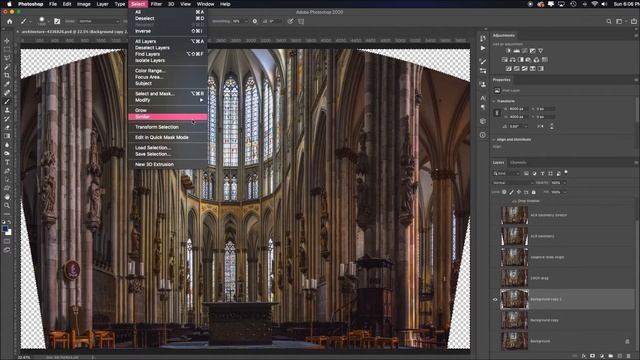Click the Wi-Fi status icon

tap(594, 4)
